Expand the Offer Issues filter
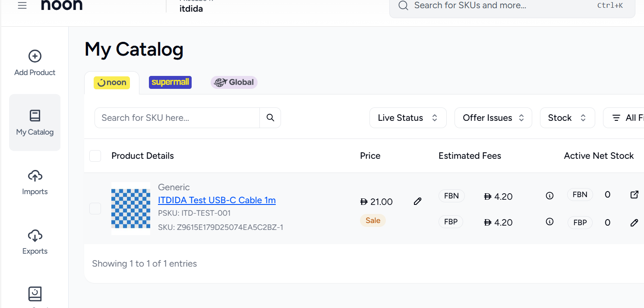The width and height of the screenshot is (644, 308). tap(493, 118)
